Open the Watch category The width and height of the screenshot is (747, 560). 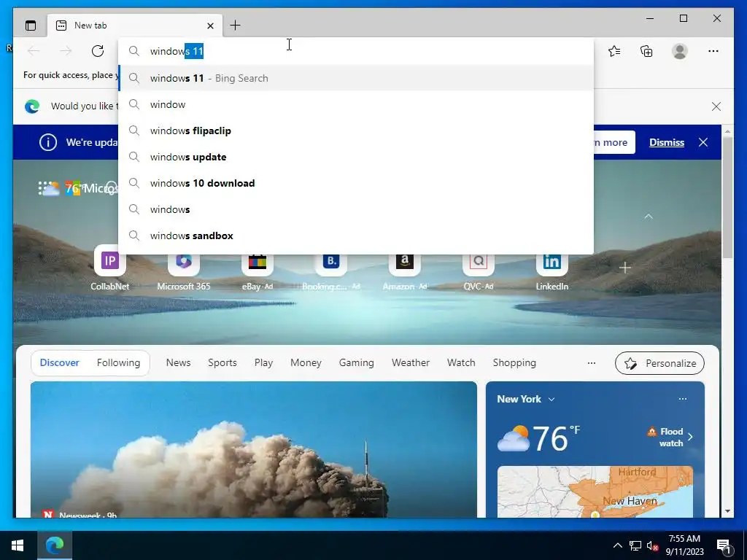click(461, 363)
